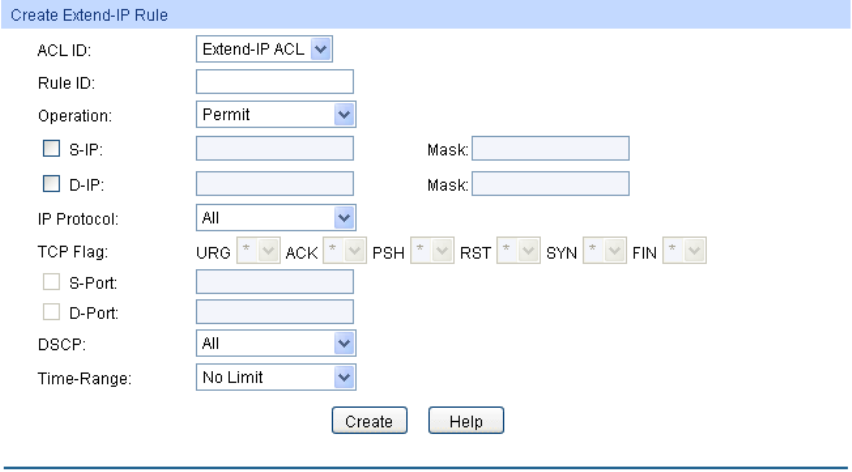Screen dimensions: 852x472
Task: Open the URG flag dropdown
Action: pyautogui.click(x=258, y=250)
